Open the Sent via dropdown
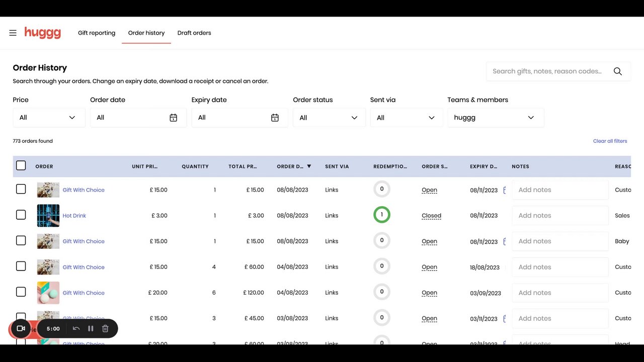This screenshot has height=362, width=644. tap(407, 118)
